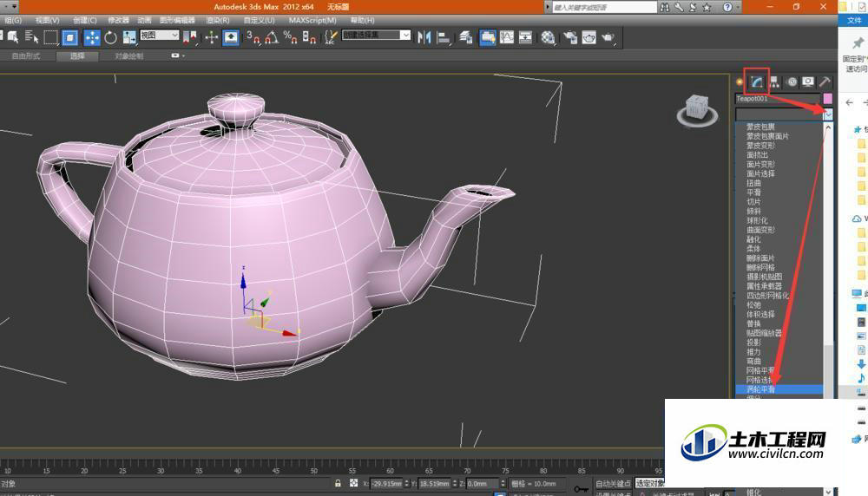This screenshot has height=496, width=868.
Task: Click Select and Manipulate crosshair icon
Action: pyautogui.click(x=212, y=37)
